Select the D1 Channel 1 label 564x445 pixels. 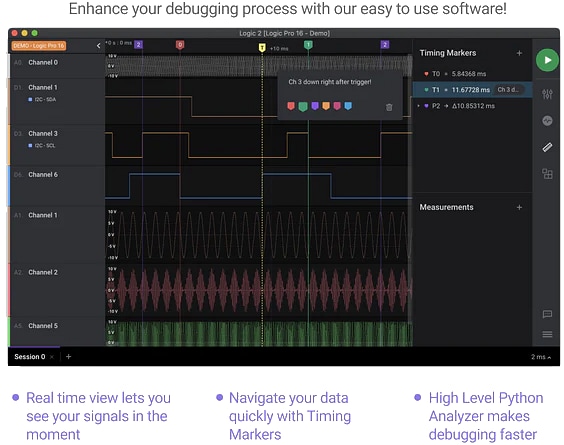pos(43,87)
